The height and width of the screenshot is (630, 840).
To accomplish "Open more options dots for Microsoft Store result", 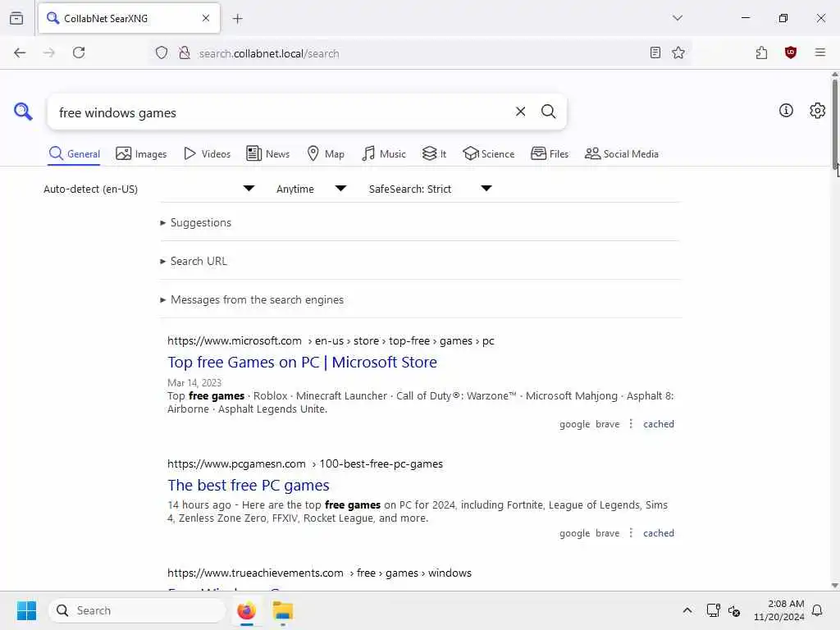I will coord(631,424).
